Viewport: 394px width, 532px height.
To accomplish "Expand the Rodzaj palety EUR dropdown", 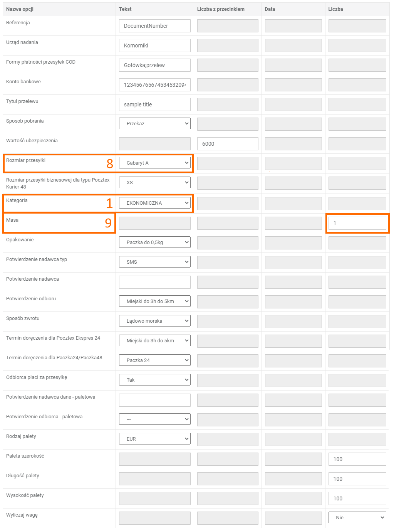I will (x=154, y=439).
